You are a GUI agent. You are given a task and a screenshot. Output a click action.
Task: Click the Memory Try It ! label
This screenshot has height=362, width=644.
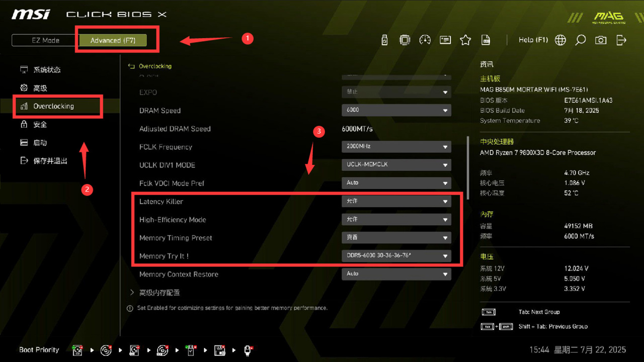click(164, 256)
